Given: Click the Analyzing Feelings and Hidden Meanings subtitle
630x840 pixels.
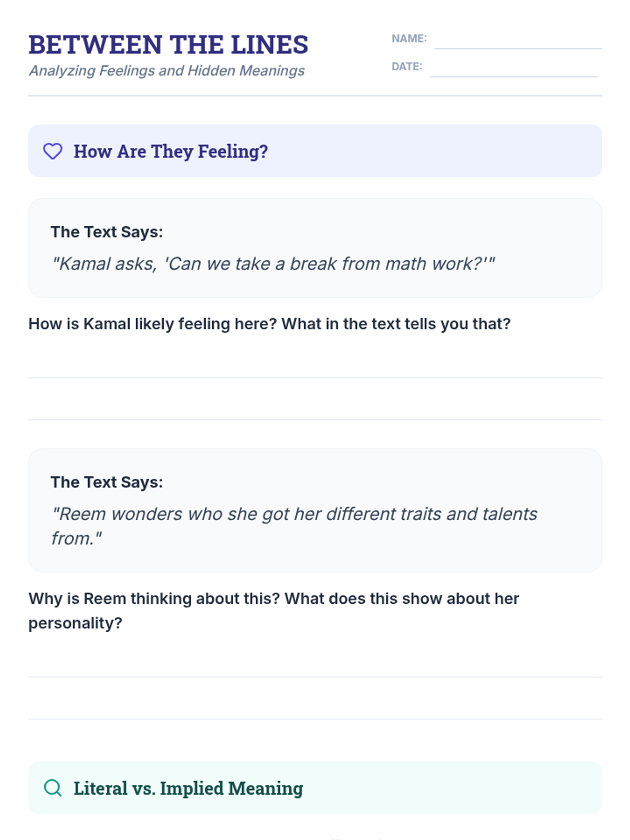Looking at the screenshot, I should 167,71.
